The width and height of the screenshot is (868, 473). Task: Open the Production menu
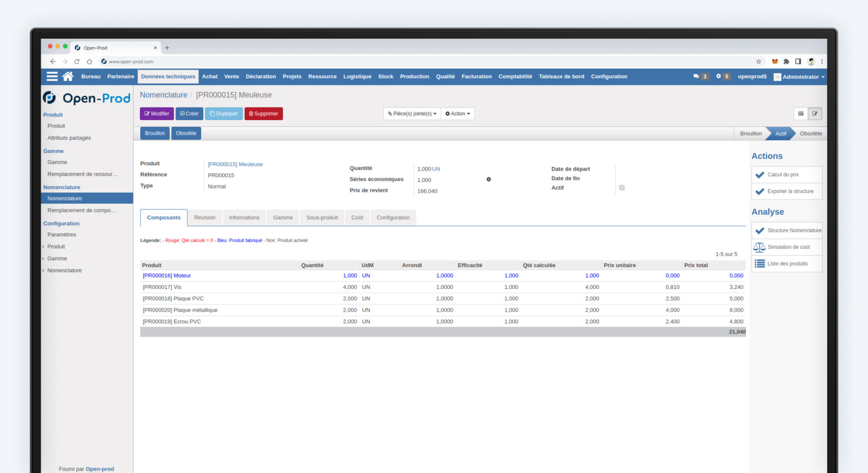[x=415, y=77]
